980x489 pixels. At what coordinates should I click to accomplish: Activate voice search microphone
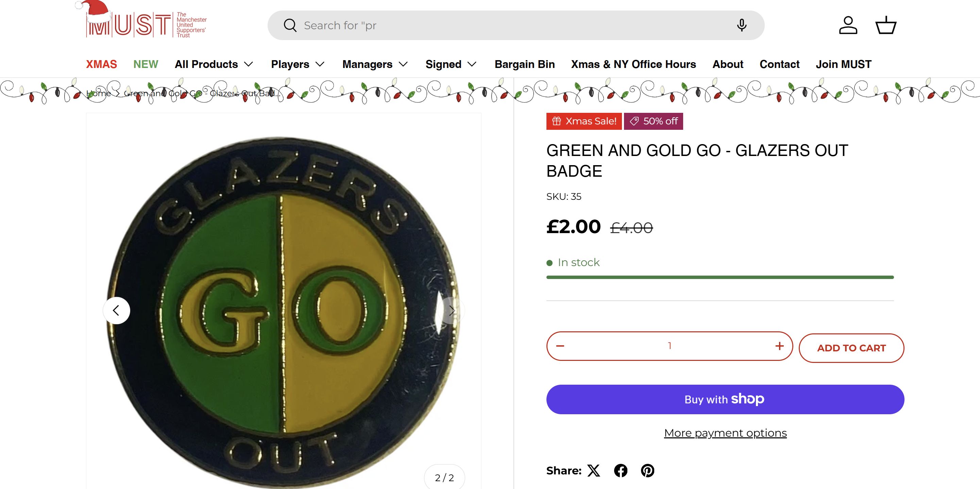[x=741, y=25]
